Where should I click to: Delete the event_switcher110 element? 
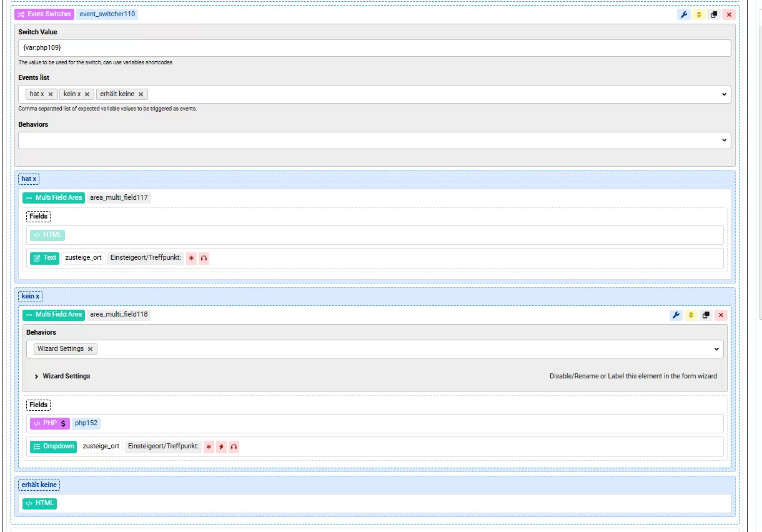coord(729,14)
